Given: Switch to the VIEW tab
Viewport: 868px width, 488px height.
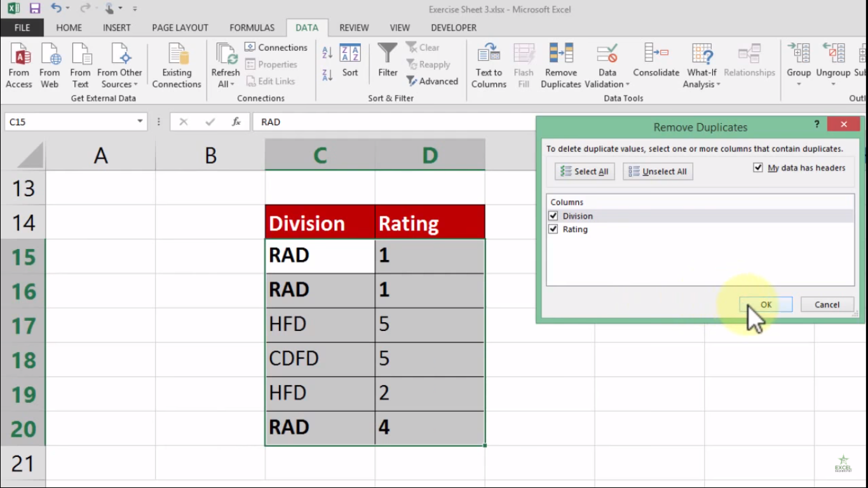Looking at the screenshot, I should pyautogui.click(x=400, y=28).
